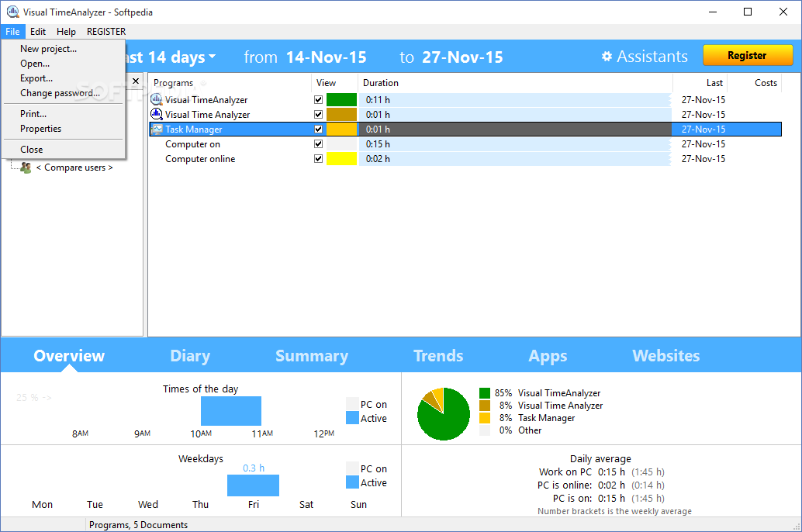Switch to the Apps tab
Viewport: 802px width, 532px height.
tap(548, 355)
